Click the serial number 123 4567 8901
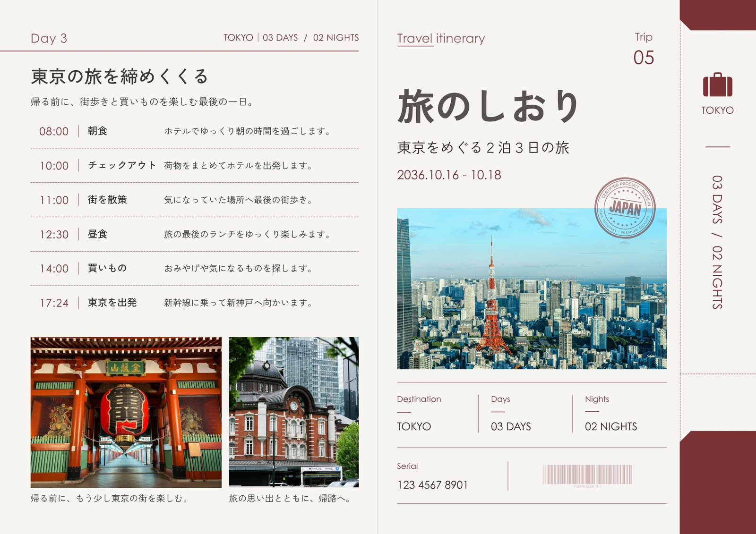 click(x=432, y=485)
